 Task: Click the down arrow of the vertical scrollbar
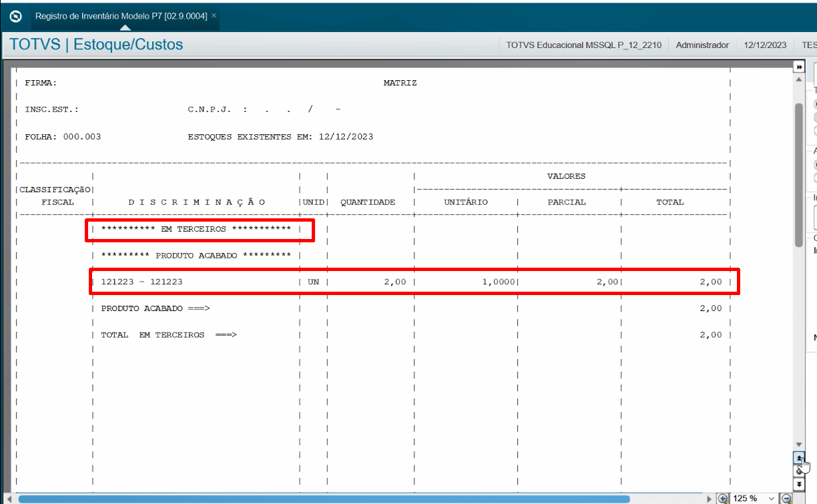[x=799, y=443]
